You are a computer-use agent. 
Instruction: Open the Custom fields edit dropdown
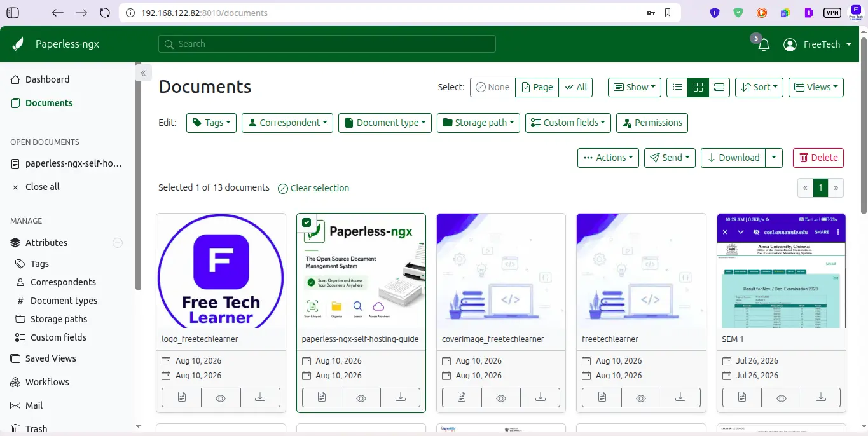[568, 123]
